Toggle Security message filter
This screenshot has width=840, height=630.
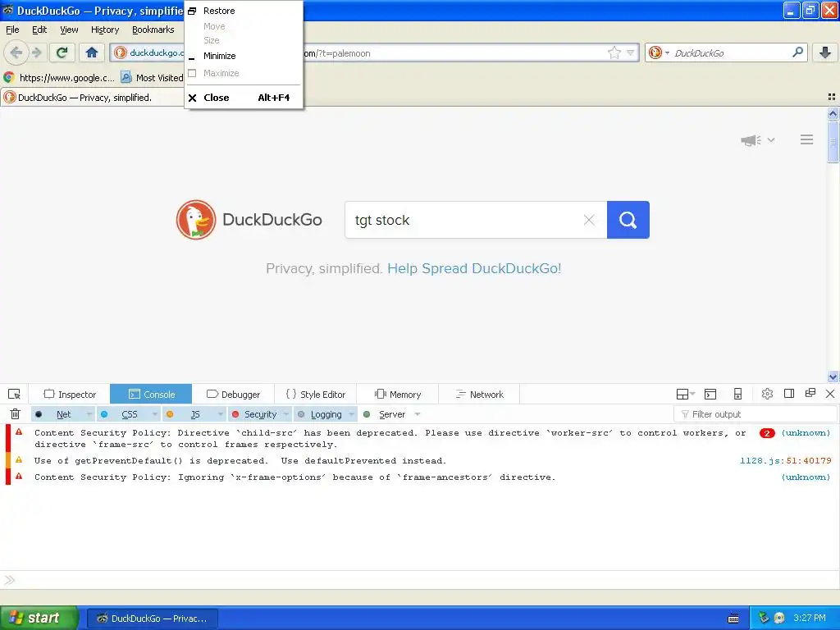[256, 414]
